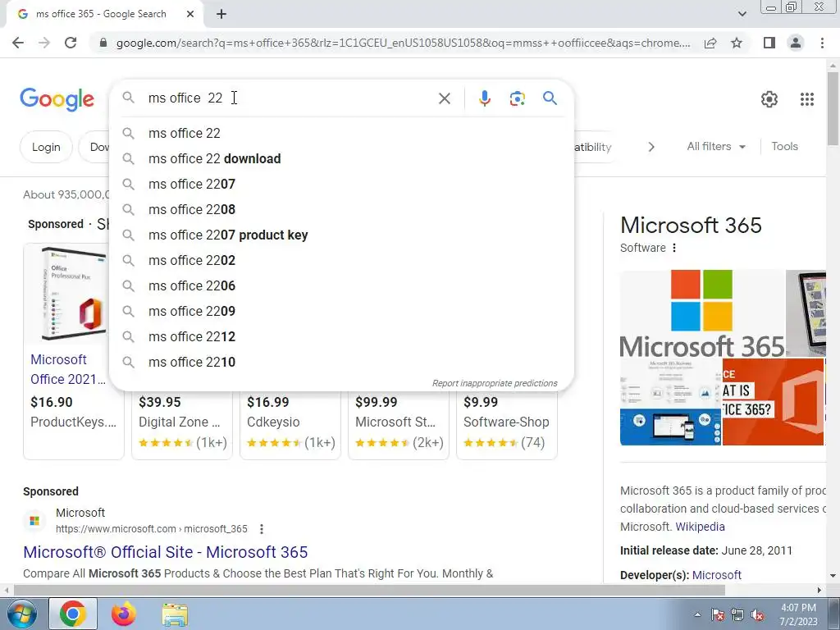Bookmark this tab with the star icon
The width and height of the screenshot is (840, 630).
pyautogui.click(x=737, y=43)
